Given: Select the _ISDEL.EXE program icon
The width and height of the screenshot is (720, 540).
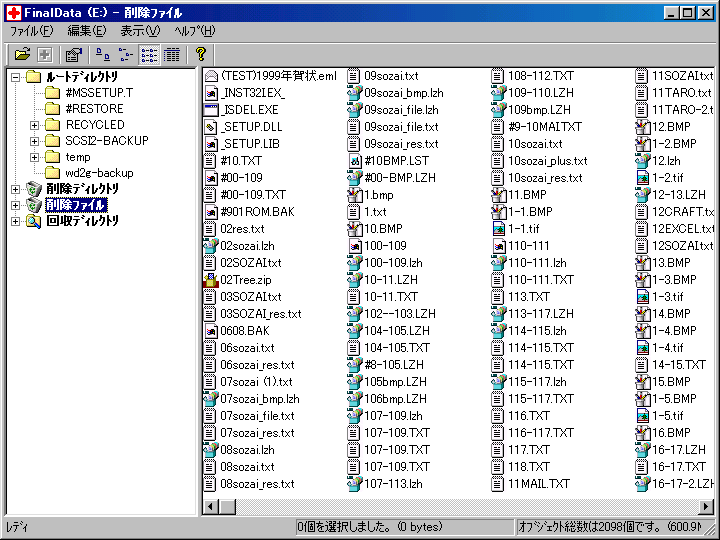Looking at the screenshot, I should 211,110.
